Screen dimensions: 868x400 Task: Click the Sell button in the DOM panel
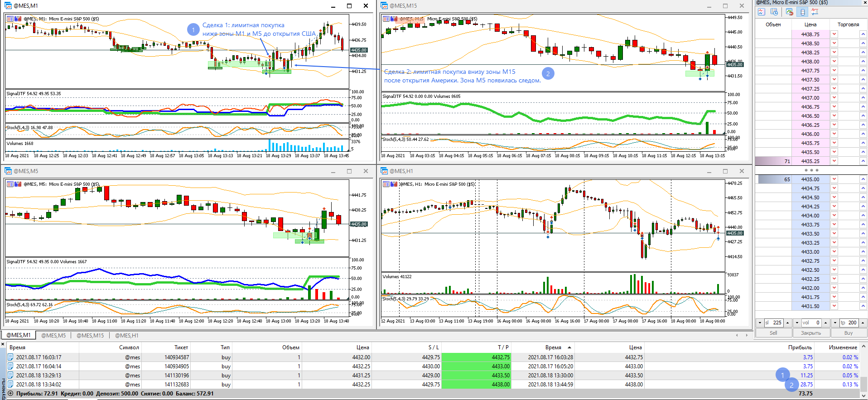(773, 333)
